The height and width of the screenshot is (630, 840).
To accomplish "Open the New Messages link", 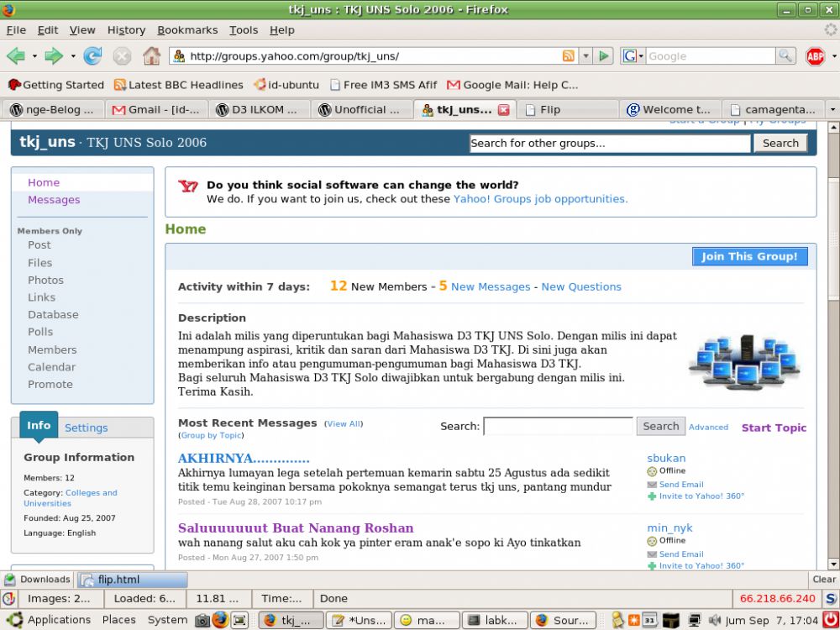I will pos(491,286).
